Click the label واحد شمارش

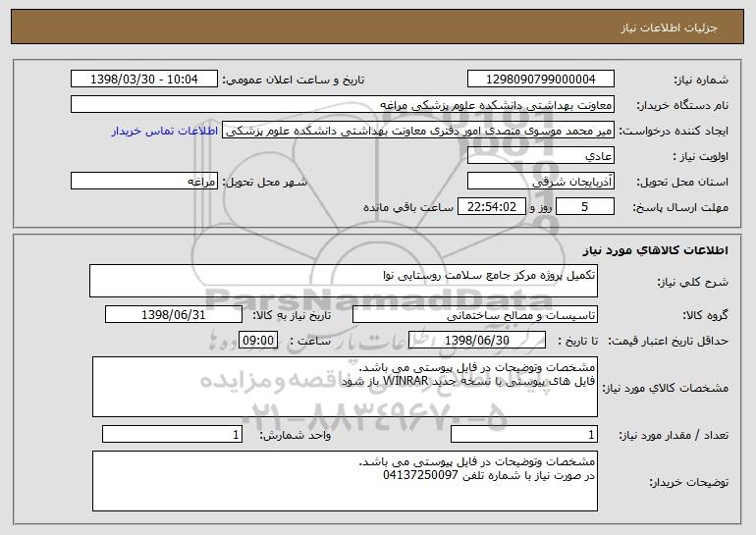(x=296, y=435)
